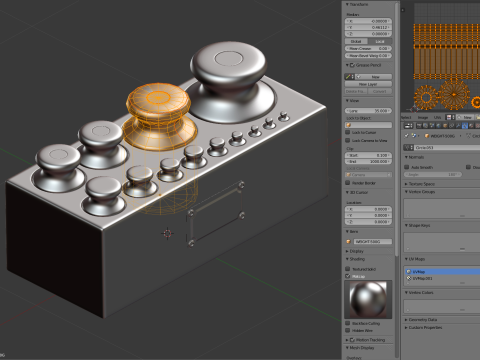This screenshot has height=360, width=480.
Task: Enable the Textured Solid checkbox
Action: click(348, 269)
